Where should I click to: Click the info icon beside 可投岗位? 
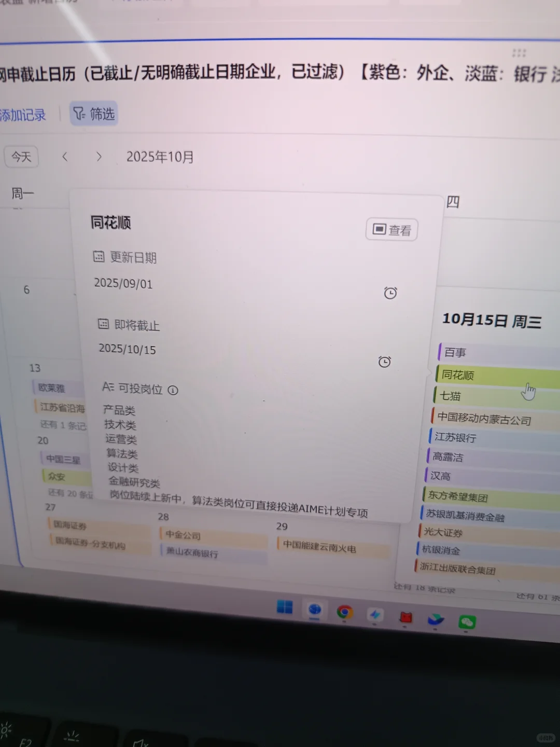pyautogui.click(x=173, y=390)
